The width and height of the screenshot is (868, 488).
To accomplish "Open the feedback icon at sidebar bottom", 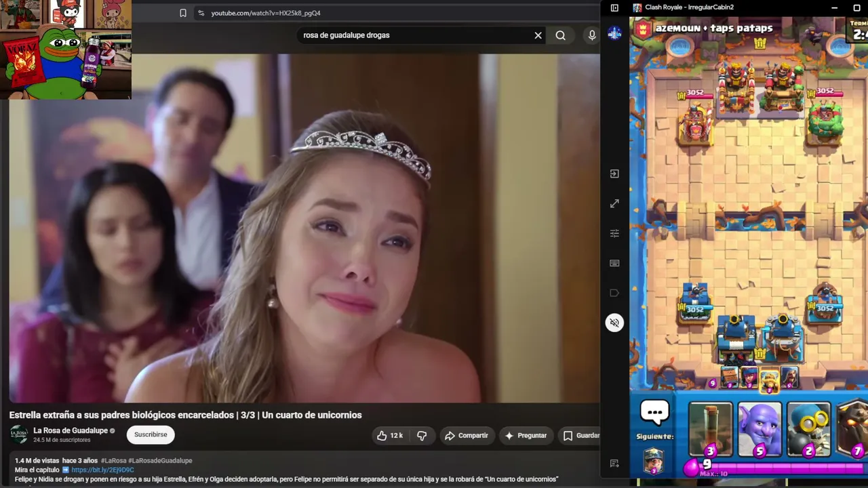I will click(614, 464).
